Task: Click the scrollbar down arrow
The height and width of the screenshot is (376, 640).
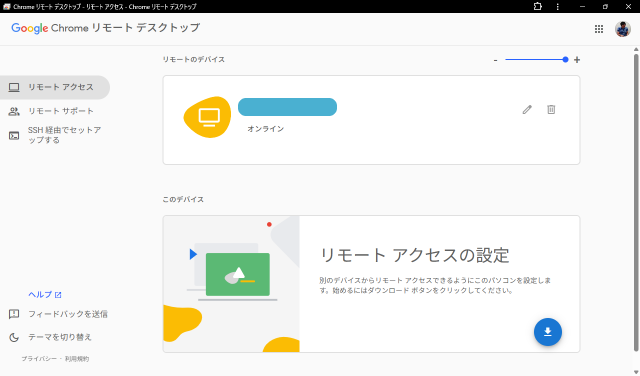Action: [x=636, y=372]
